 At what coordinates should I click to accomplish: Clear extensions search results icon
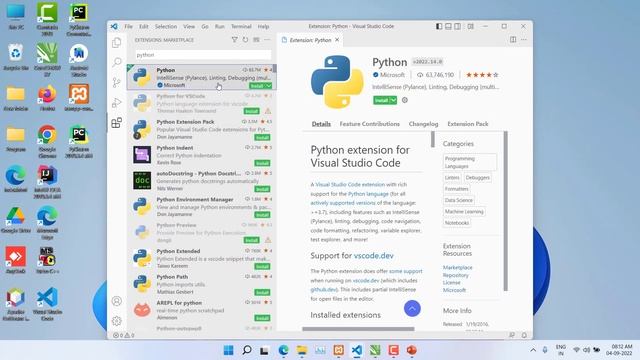(x=256, y=40)
